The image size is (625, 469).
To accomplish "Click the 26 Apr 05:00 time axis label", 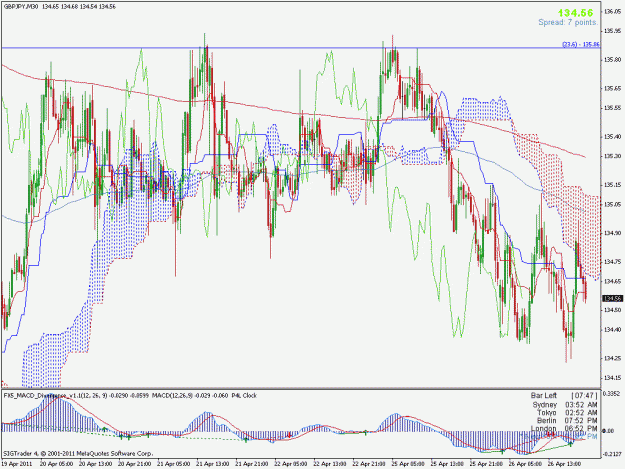I will click(525, 464).
